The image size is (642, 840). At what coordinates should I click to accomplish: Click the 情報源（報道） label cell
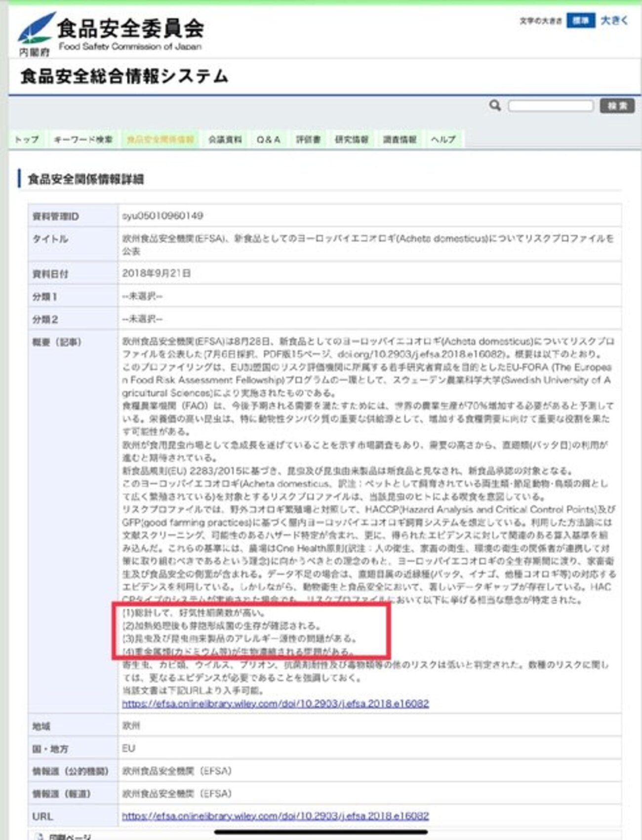(x=73, y=794)
